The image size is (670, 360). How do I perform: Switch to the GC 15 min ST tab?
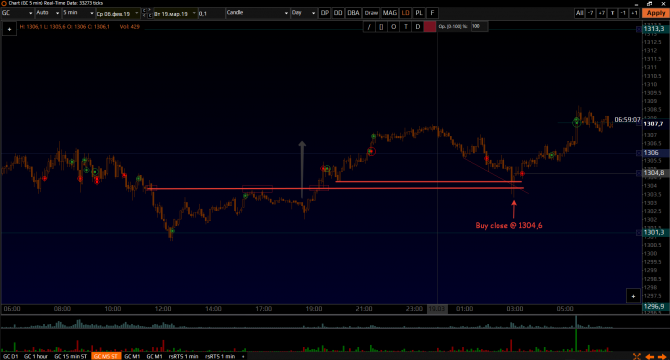pos(71,356)
